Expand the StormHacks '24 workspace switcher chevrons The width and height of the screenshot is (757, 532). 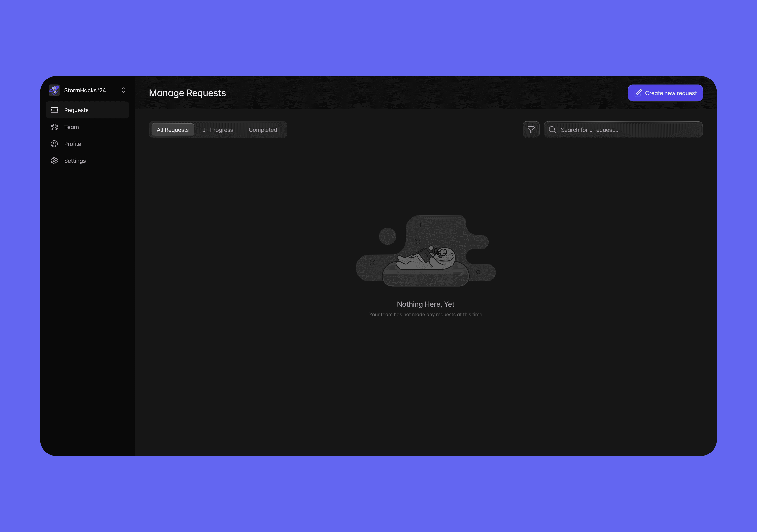pyautogui.click(x=123, y=90)
